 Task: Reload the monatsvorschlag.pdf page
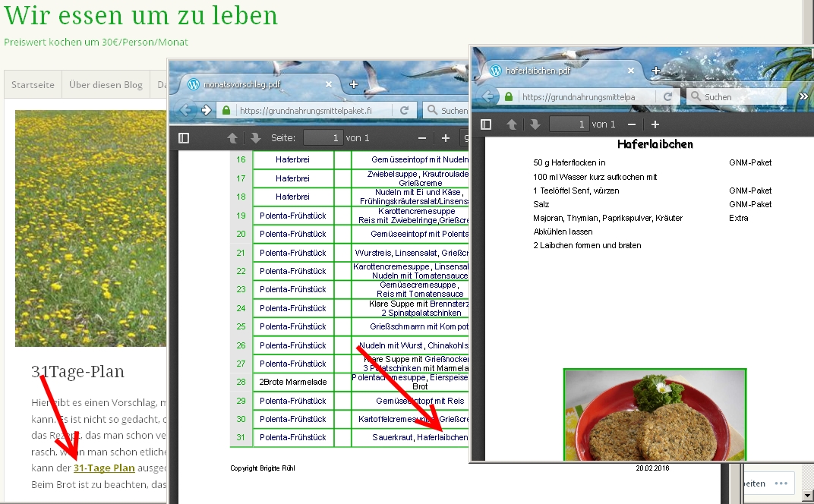pos(404,111)
